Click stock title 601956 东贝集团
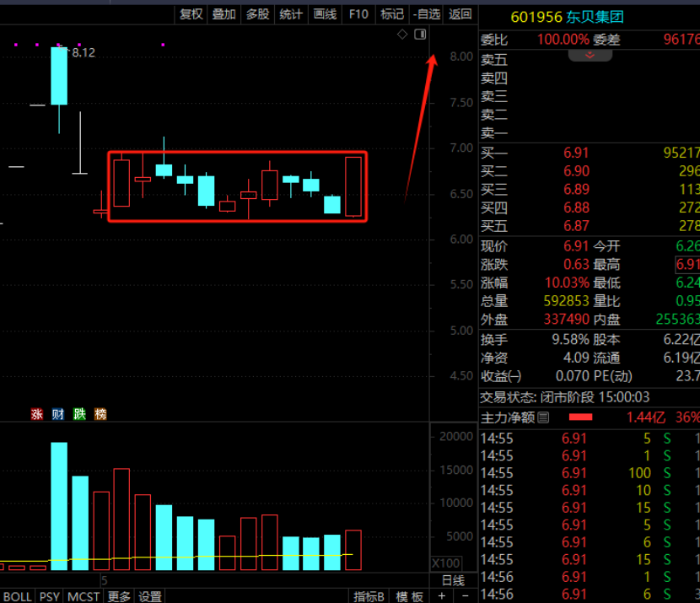This screenshot has height=603, width=700. click(x=567, y=17)
